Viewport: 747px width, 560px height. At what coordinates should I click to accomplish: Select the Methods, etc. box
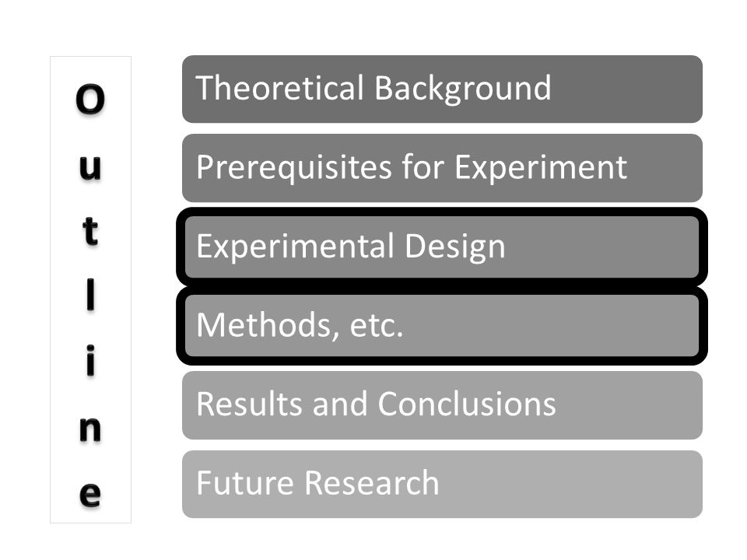[x=442, y=326]
